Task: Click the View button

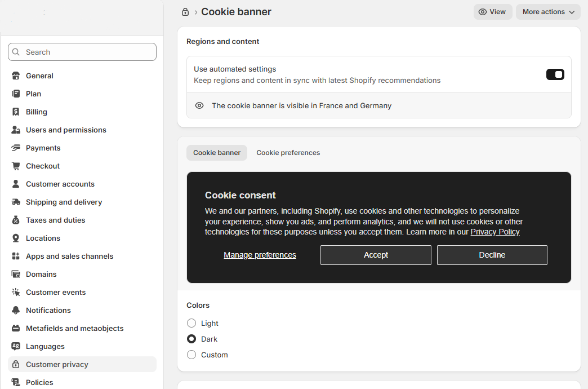Action: pyautogui.click(x=492, y=12)
